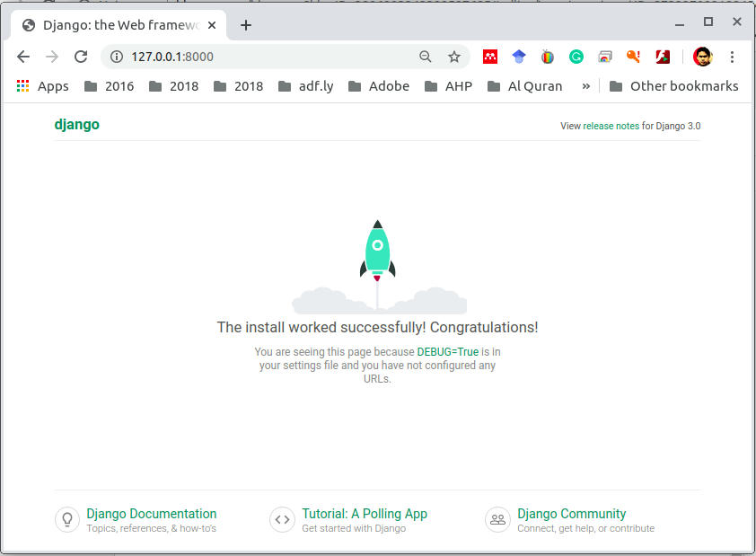This screenshot has height=556, width=756.
Task: Follow the DEBUG=True link
Action: pos(448,351)
